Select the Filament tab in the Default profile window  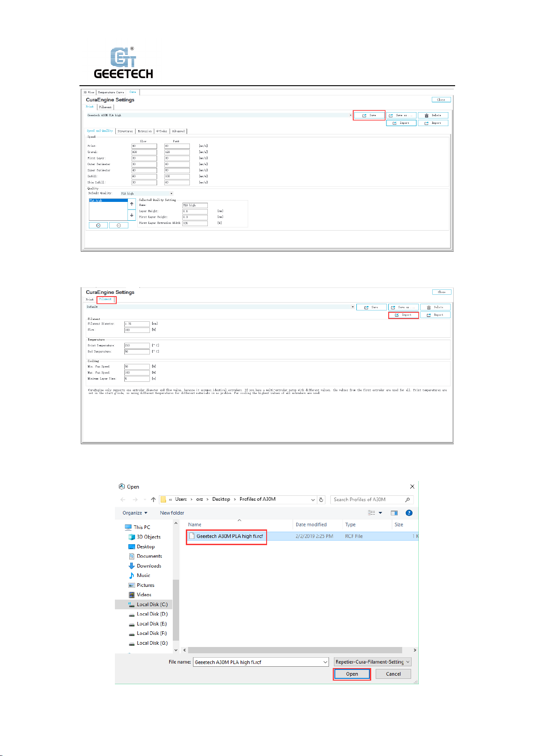click(106, 299)
